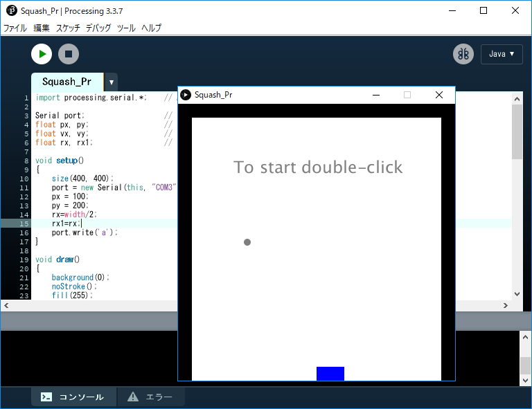
Task: Open the ヘルプ menu
Action: tap(151, 28)
